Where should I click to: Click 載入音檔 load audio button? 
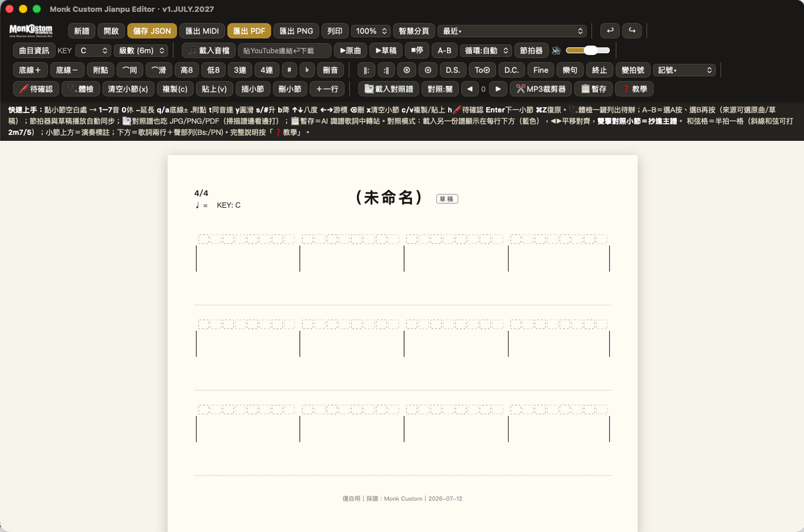209,50
